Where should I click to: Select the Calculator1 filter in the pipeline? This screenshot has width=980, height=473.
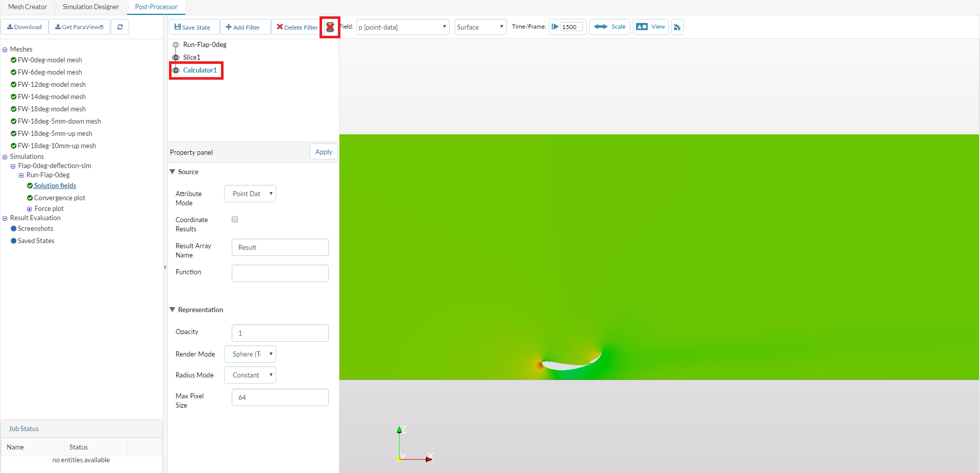coord(200,70)
